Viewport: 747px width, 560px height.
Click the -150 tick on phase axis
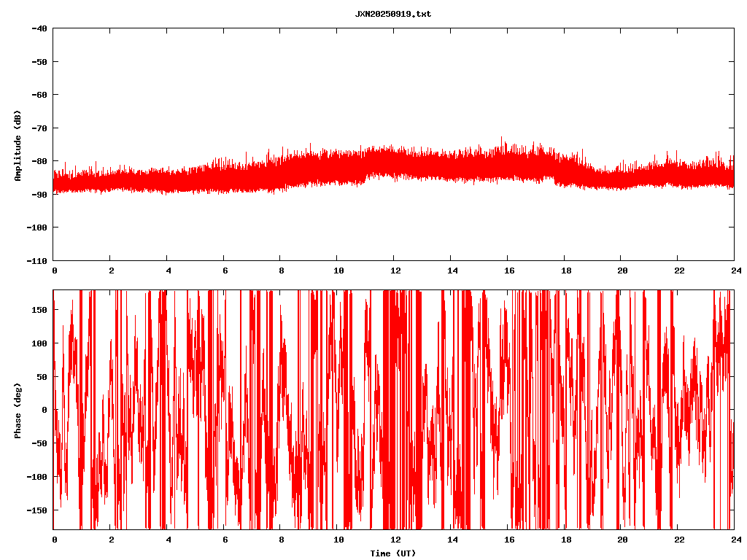[x=37, y=510]
